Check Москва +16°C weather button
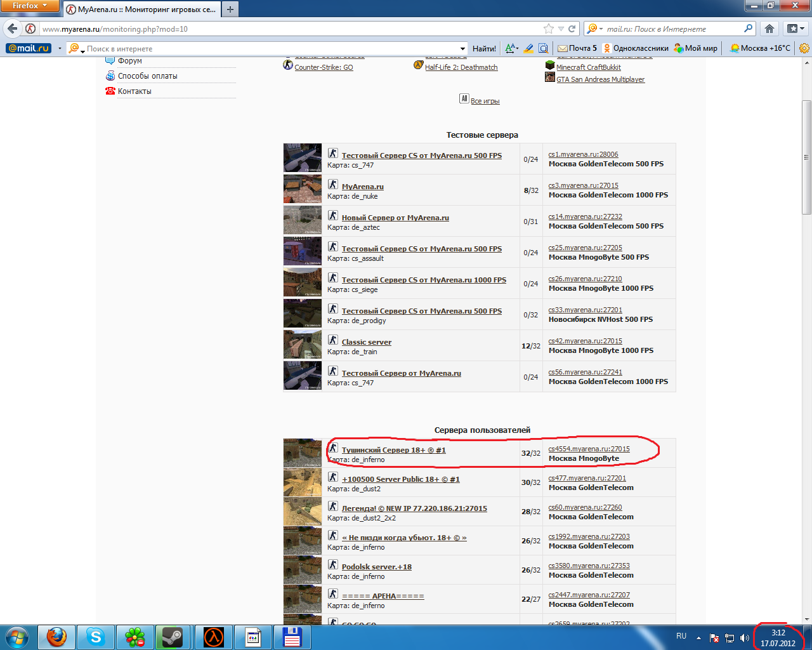The height and width of the screenshot is (650, 812). [x=761, y=48]
